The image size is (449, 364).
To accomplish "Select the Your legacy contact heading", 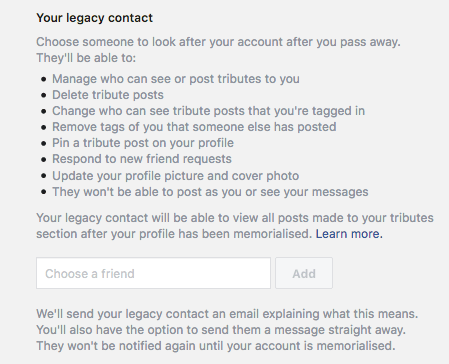I will click(x=94, y=18).
